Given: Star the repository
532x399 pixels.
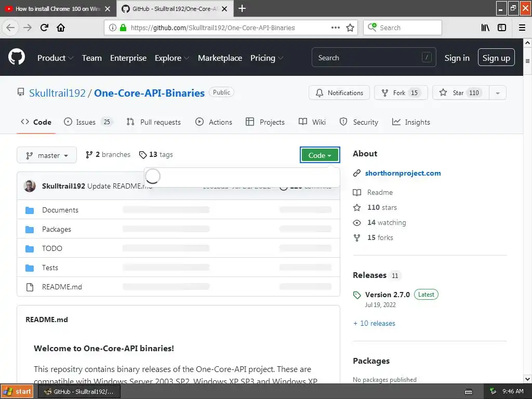Looking at the screenshot, I should [460, 92].
